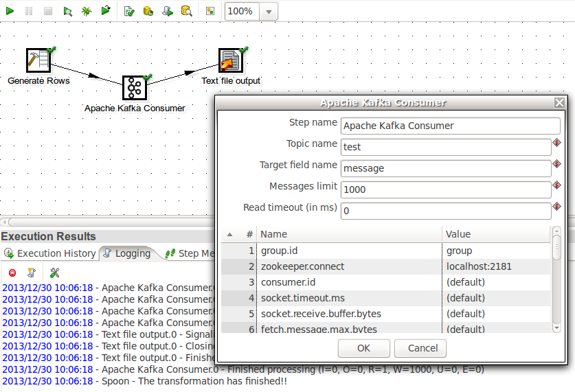This screenshot has width=575, height=392.
Task: Click the Cancel button
Action: [420, 348]
